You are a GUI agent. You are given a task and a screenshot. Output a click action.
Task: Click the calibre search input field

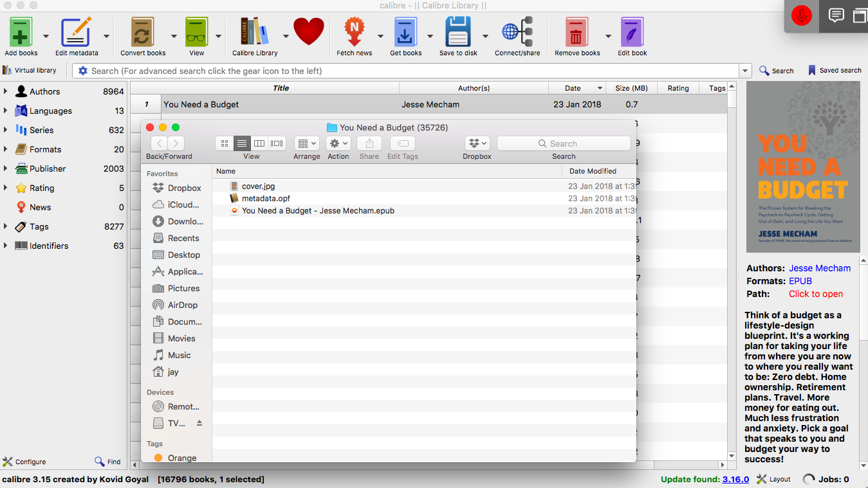click(412, 71)
